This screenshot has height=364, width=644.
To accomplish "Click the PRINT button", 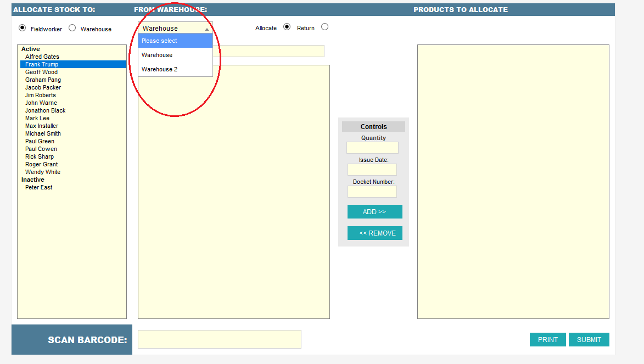I will (x=547, y=340).
